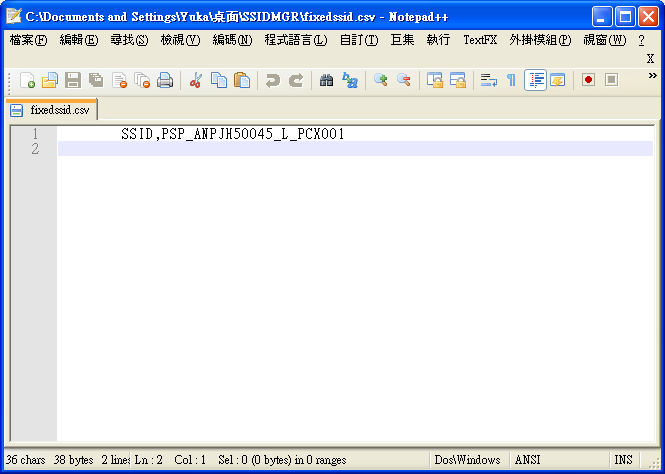Click the Undo arrow icon
Viewport: 665px width, 474px height.
[273, 80]
